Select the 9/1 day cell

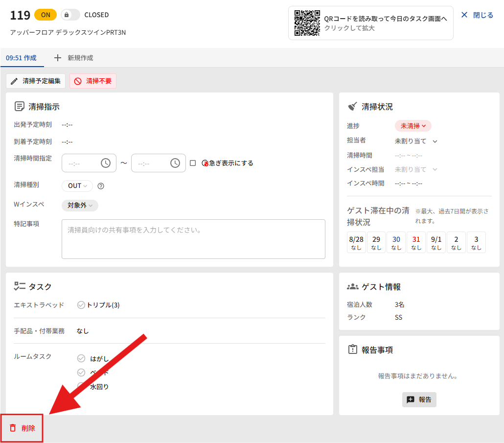(x=436, y=243)
